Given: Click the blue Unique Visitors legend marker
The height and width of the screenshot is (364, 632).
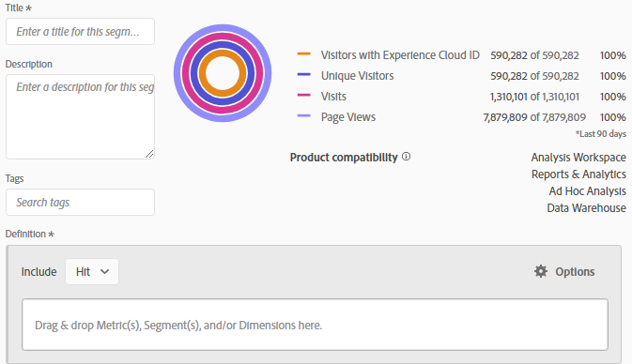Looking at the screenshot, I should click(303, 74).
